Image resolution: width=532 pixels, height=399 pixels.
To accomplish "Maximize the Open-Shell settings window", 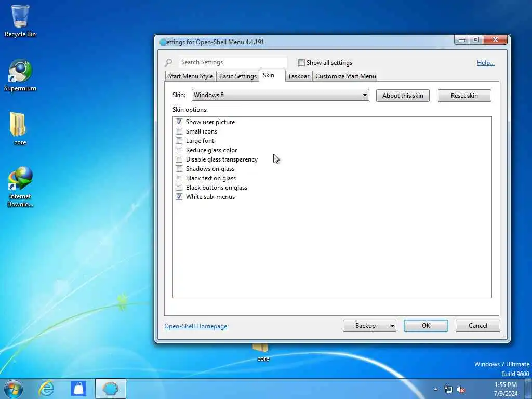I will click(x=476, y=39).
